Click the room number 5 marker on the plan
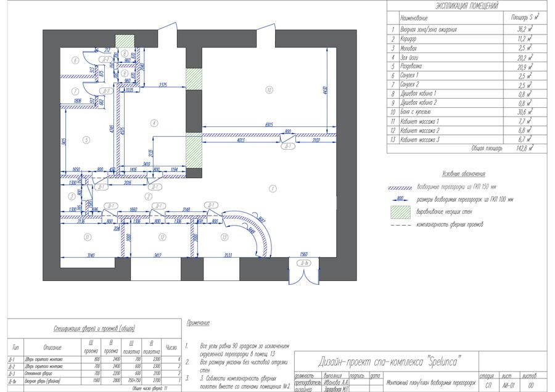The width and height of the screenshot is (555, 392). pos(86,140)
